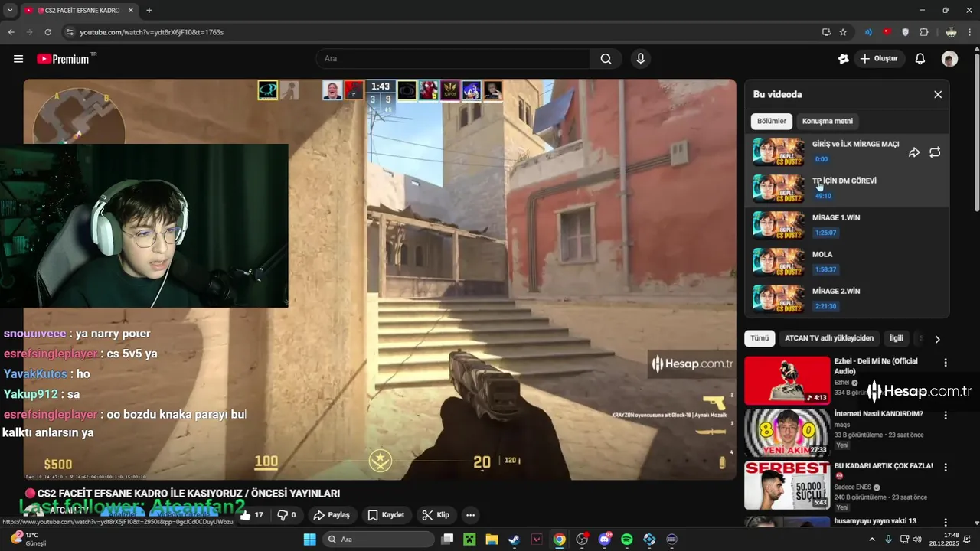Reload the page in Chrome
This screenshot has width=980, height=551.
[48, 32]
